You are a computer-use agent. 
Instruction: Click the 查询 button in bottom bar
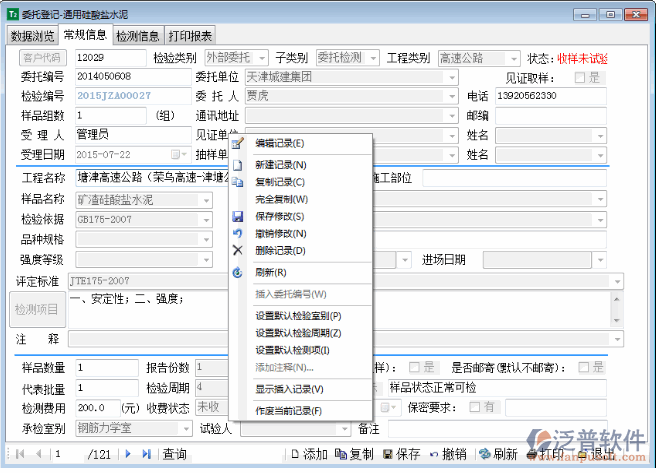pos(175,454)
